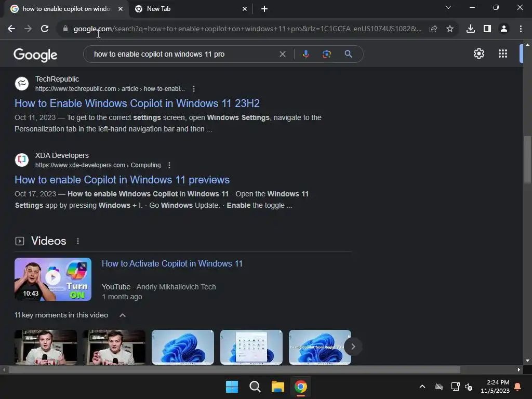Click the Chrome address bar URL
This screenshot has height=399, width=532.
pyautogui.click(x=248, y=29)
